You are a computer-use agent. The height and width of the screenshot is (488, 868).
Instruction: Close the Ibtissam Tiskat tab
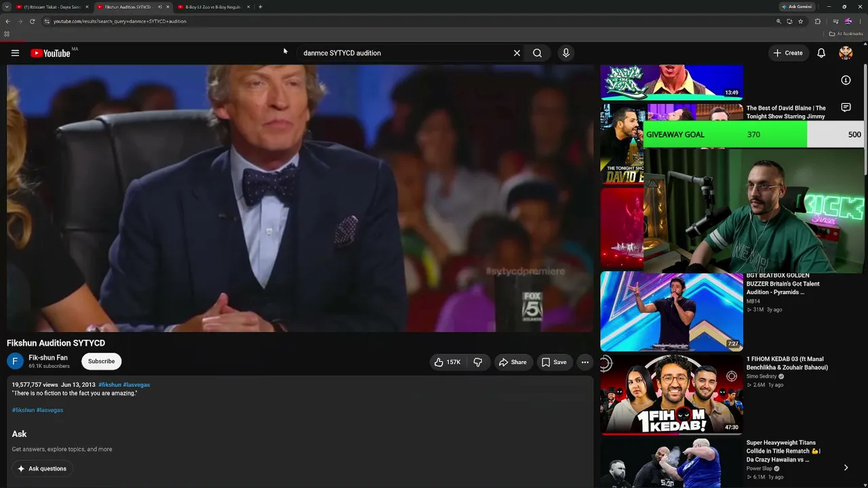point(87,7)
